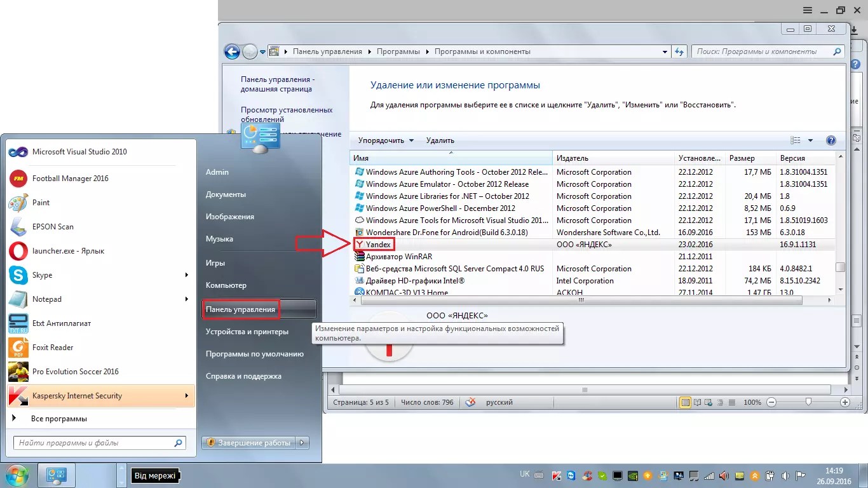
Task: Click the blue help question mark icon
Action: [x=831, y=140]
